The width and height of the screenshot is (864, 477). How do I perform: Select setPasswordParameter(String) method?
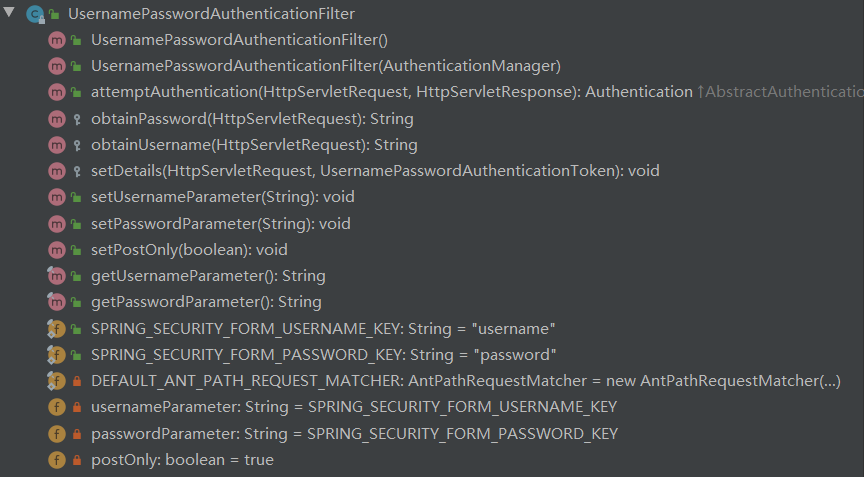(221, 224)
